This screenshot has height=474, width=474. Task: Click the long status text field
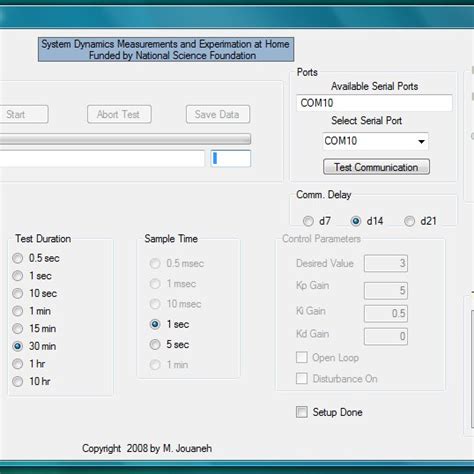[102, 158]
